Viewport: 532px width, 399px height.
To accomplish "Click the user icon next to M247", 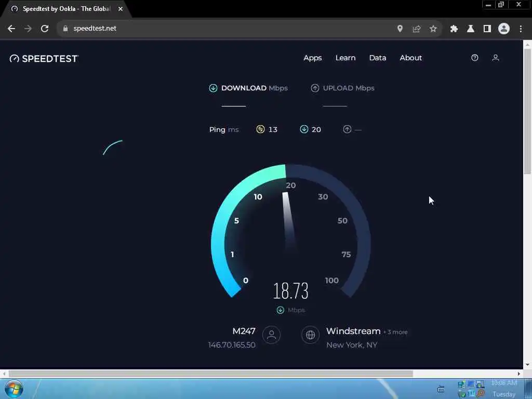I will (x=271, y=335).
